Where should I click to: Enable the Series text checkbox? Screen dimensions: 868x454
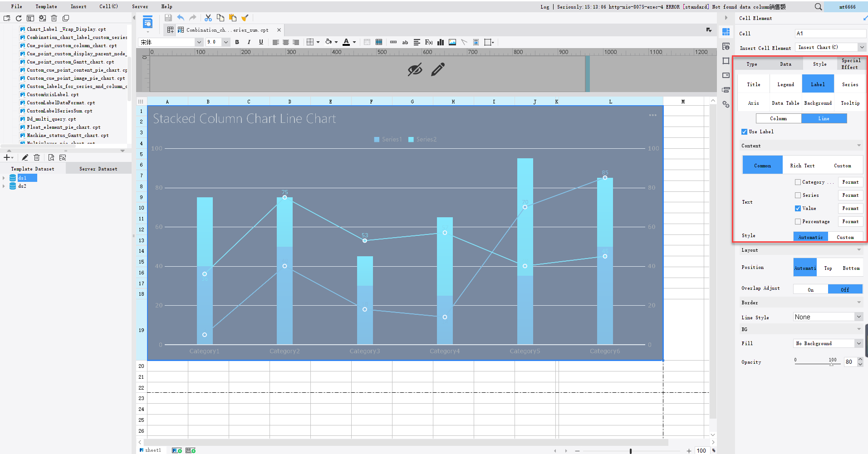798,195
